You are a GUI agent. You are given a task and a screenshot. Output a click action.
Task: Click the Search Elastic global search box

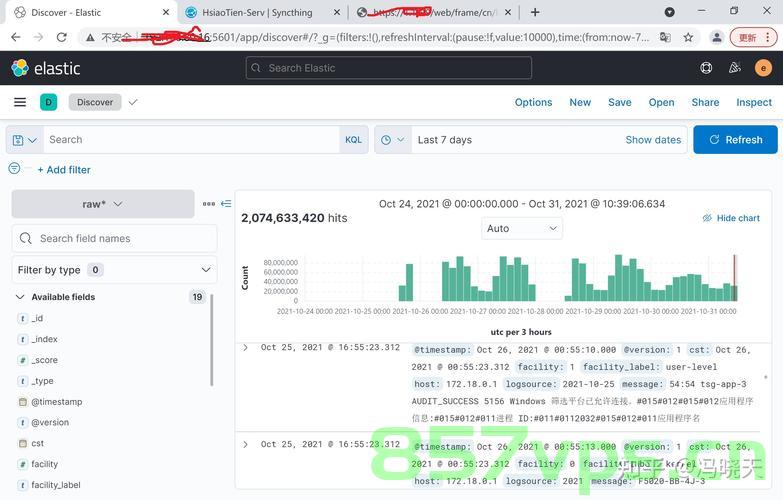[389, 68]
